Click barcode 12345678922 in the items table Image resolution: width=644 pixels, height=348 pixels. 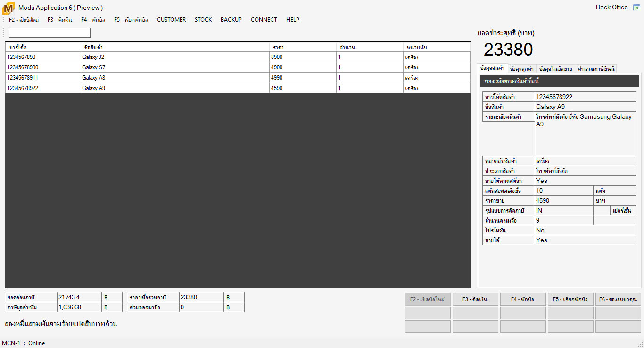point(43,88)
